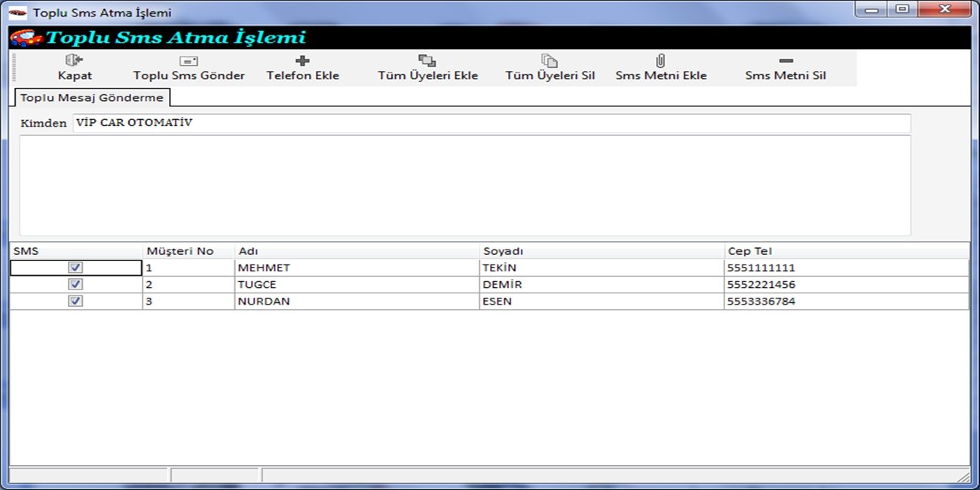This screenshot has width=980, height=490.
Task: Click the Kimden sender name field
Action: click(490, 123)
